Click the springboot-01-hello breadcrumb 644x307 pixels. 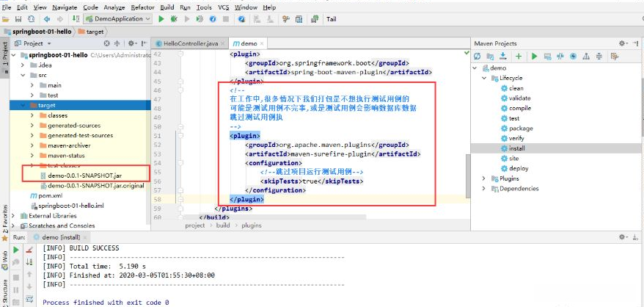[38, 32]
